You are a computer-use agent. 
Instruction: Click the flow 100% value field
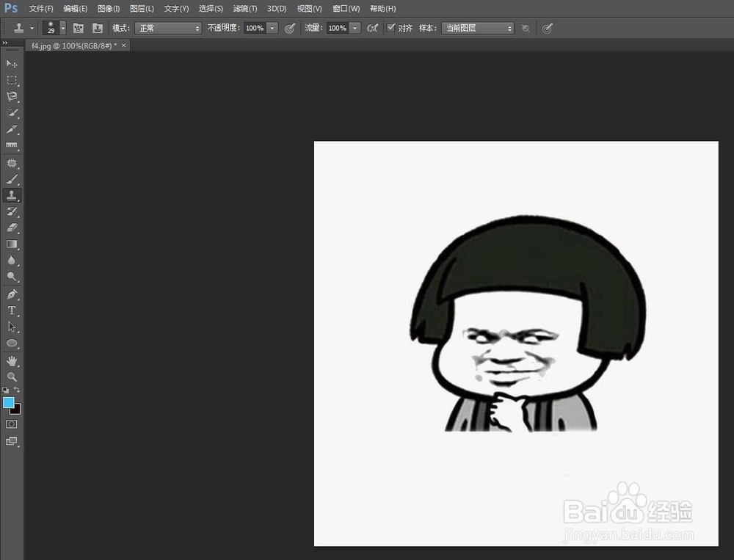tap(338, 28)
